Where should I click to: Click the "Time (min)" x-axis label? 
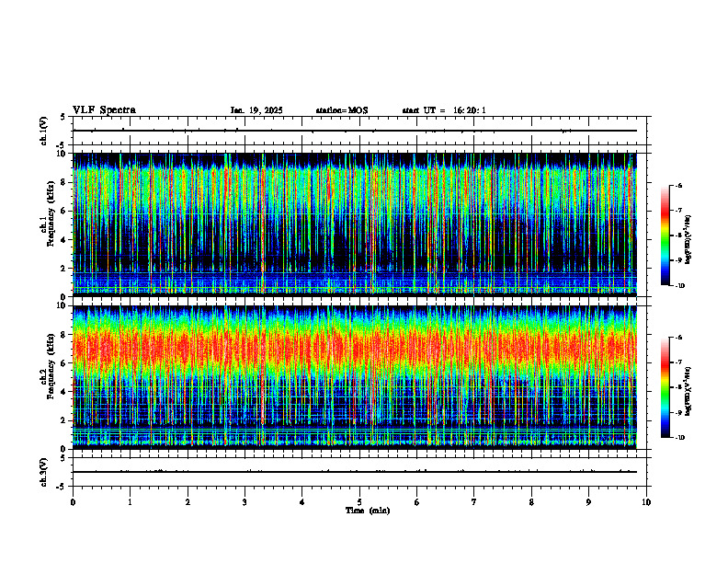(368, 511)
